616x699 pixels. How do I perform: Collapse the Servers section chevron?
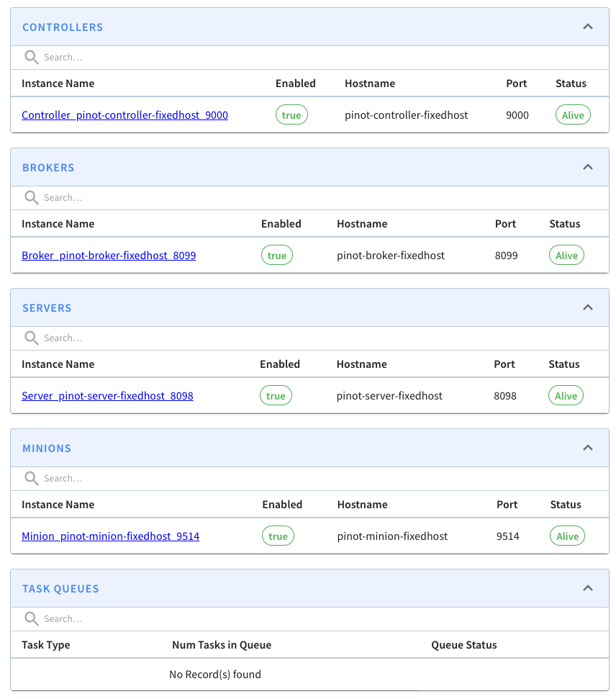tap(587, 307)
